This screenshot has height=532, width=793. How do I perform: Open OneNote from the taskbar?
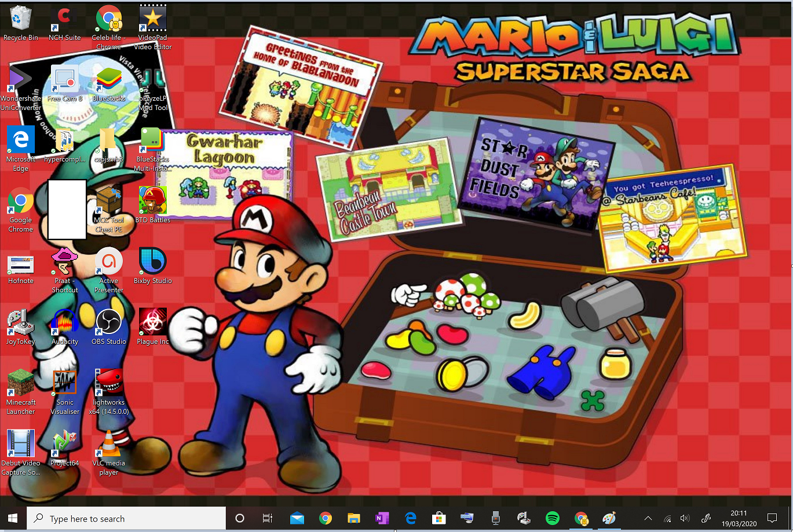382,519
